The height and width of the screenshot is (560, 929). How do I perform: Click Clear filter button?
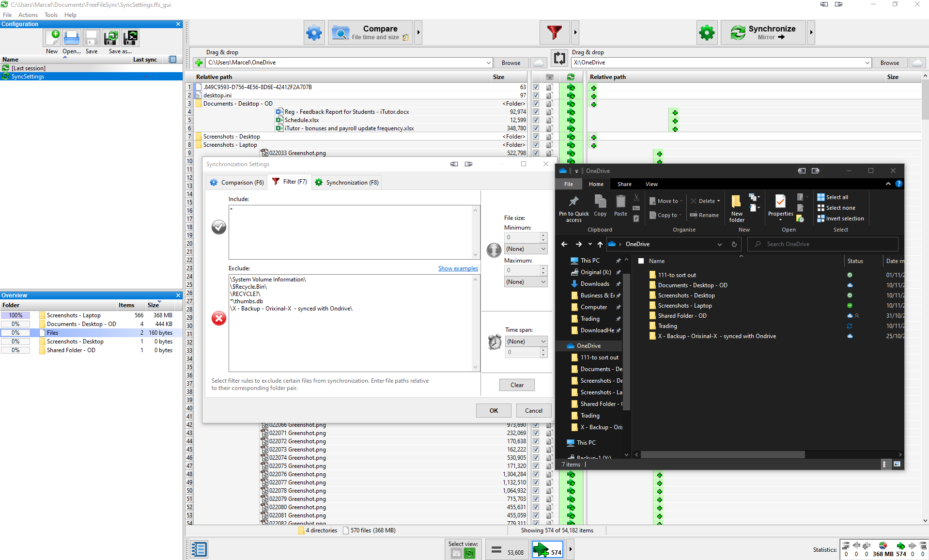tap(517, 385)
